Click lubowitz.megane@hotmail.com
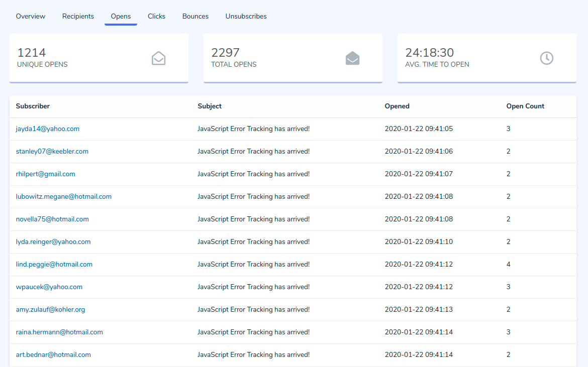Viewport: 588px width, 367px height. click(64, 196)
